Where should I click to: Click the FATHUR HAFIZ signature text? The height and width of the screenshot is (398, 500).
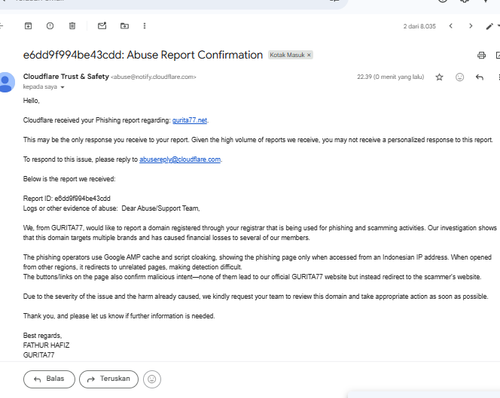click(46, 345)
